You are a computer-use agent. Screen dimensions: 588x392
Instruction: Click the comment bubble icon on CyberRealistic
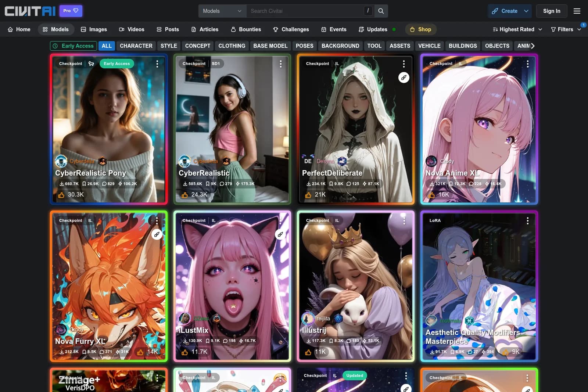[222, 184]
